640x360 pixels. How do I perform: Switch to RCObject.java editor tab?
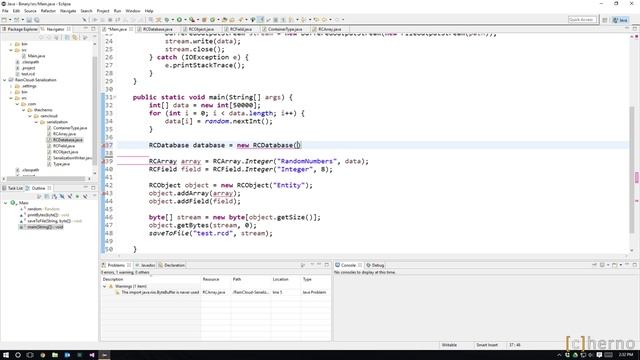click(x=201, y=29)
